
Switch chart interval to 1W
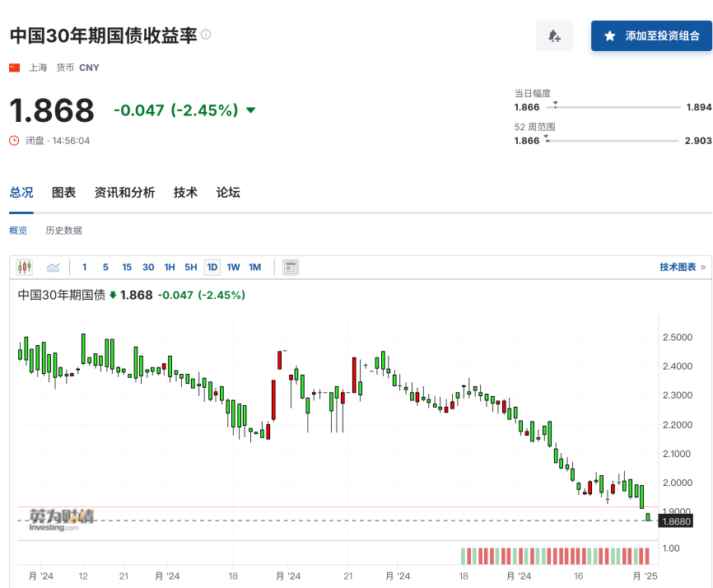click(x=233, y=267)
